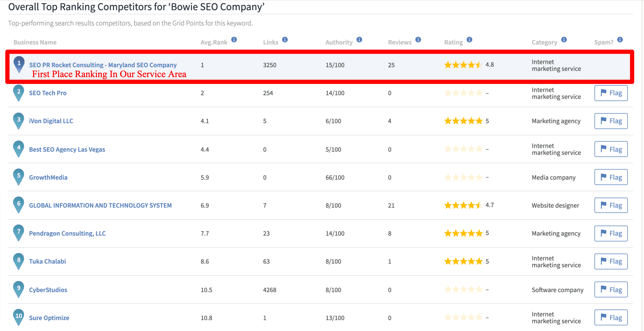
Task: Click the Links column header
Action: (x=271, y=42)
